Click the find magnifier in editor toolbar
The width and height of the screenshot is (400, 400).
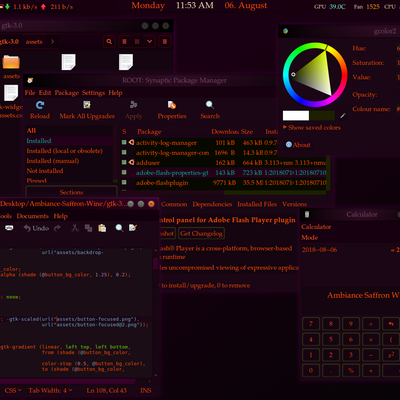(119, 228)
